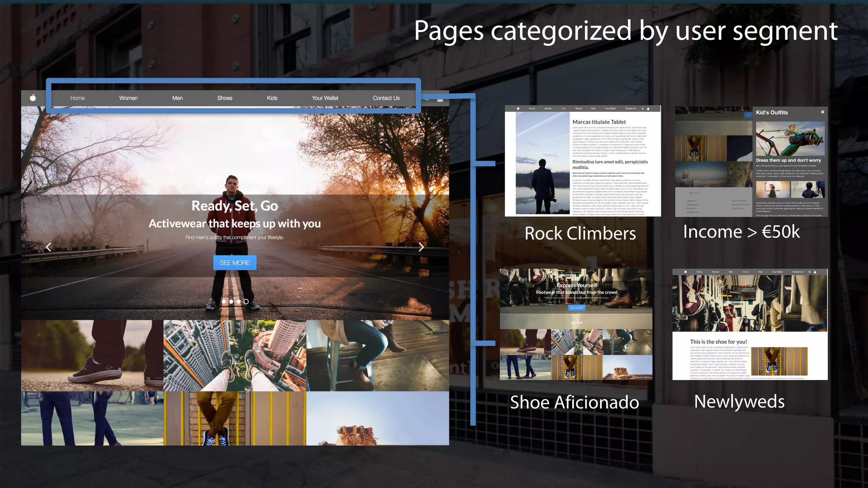This screenshot has height=488, width=868.
Task: Open Kids in the main navigation bar
Action: pos(272,98)
